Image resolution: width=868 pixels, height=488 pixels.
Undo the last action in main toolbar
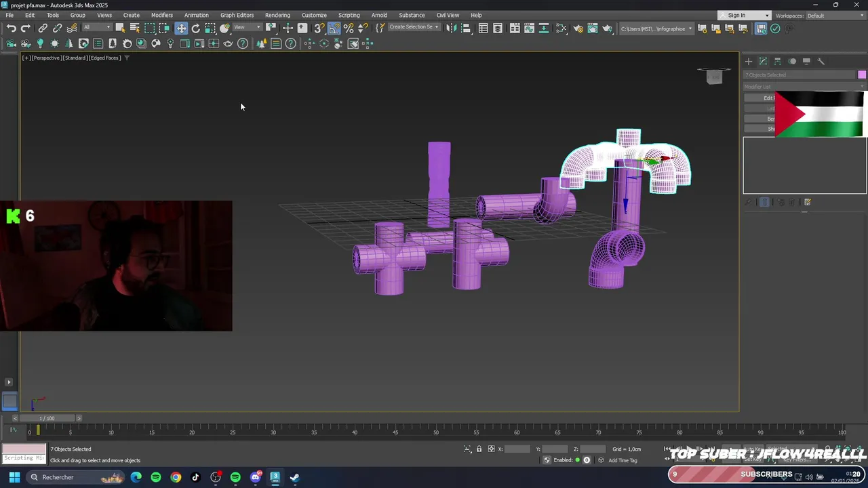[12, 28]
